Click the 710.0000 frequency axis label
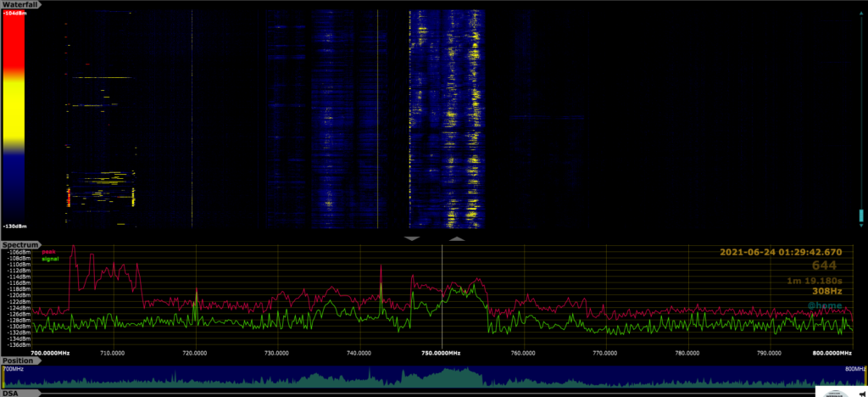 tap(113, 353)
